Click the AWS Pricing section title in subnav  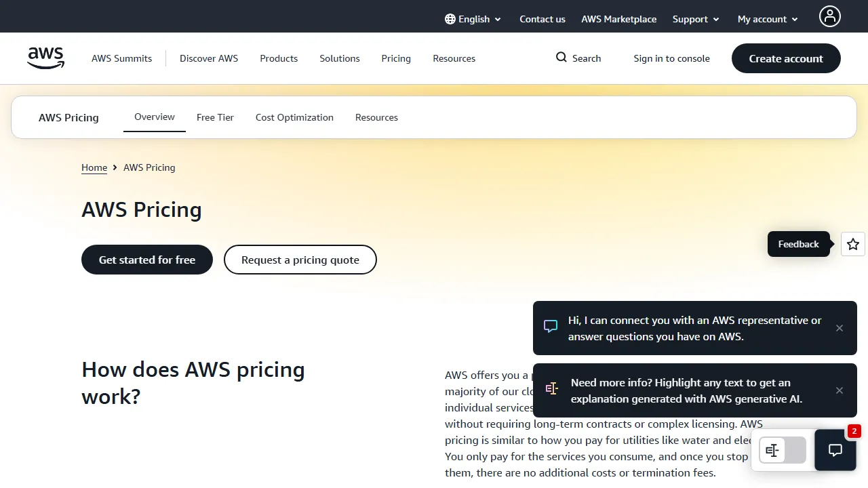pos(68,117)
